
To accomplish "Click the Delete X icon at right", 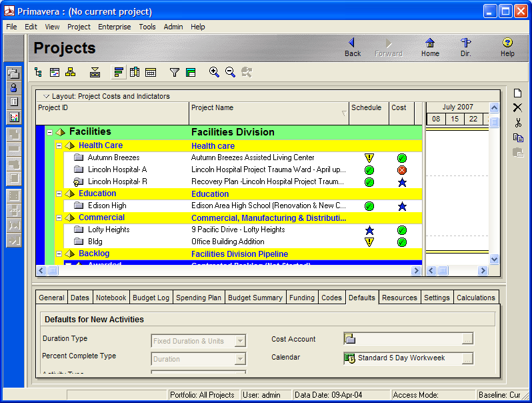I will click(x=517, y=107).
